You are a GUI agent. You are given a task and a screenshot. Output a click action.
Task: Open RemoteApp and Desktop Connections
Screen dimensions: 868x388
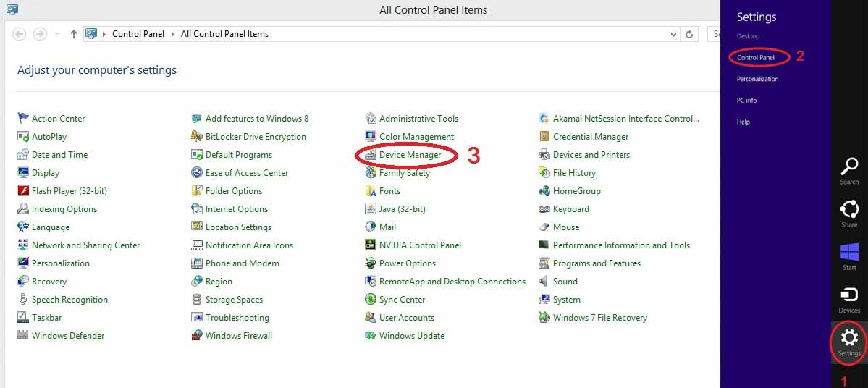point(452,281)
